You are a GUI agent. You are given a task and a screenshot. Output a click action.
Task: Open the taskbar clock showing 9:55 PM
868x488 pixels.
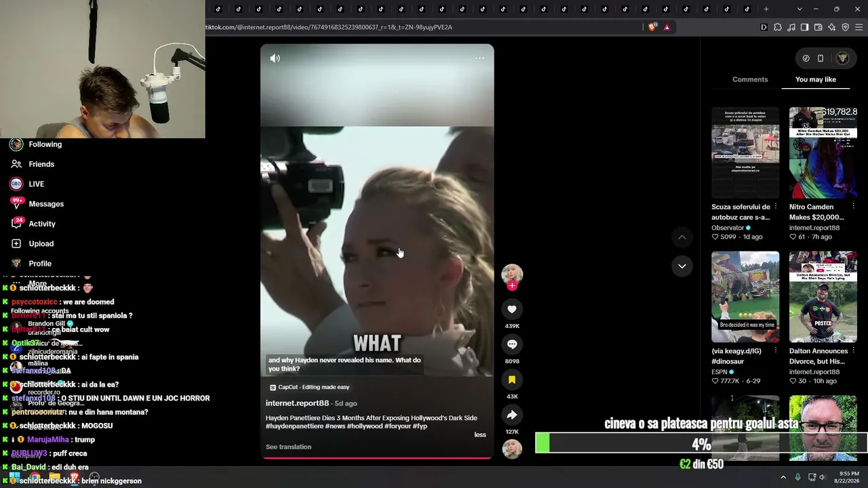tap(847, 477)
